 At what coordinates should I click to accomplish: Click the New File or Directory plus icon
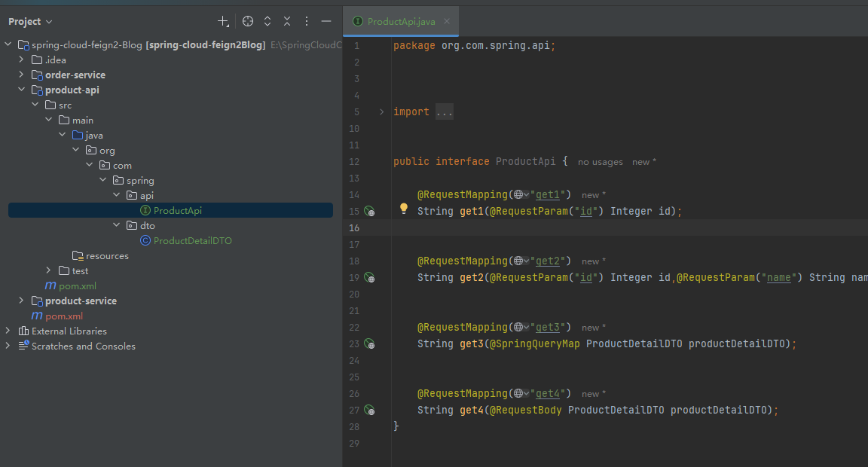pos(223,22)
